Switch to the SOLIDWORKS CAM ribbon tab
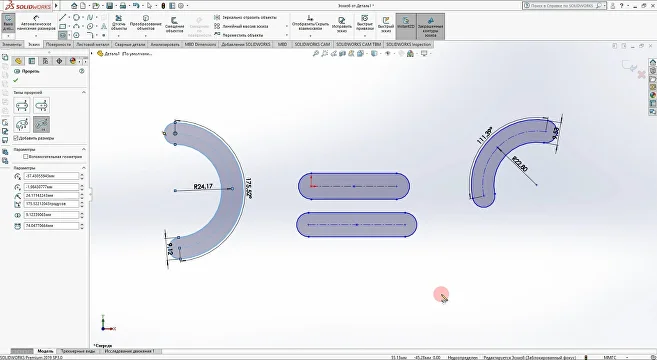Viewport: 657px width, 360px height. (312, 44)
